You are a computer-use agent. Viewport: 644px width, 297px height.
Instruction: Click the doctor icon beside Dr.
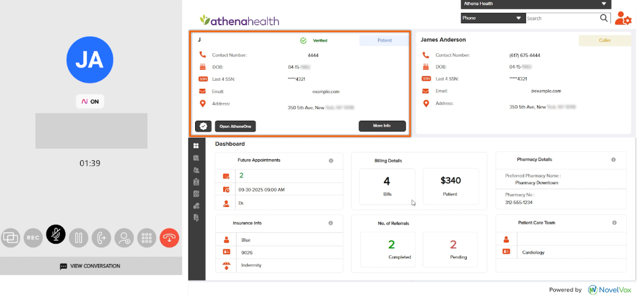226,203
